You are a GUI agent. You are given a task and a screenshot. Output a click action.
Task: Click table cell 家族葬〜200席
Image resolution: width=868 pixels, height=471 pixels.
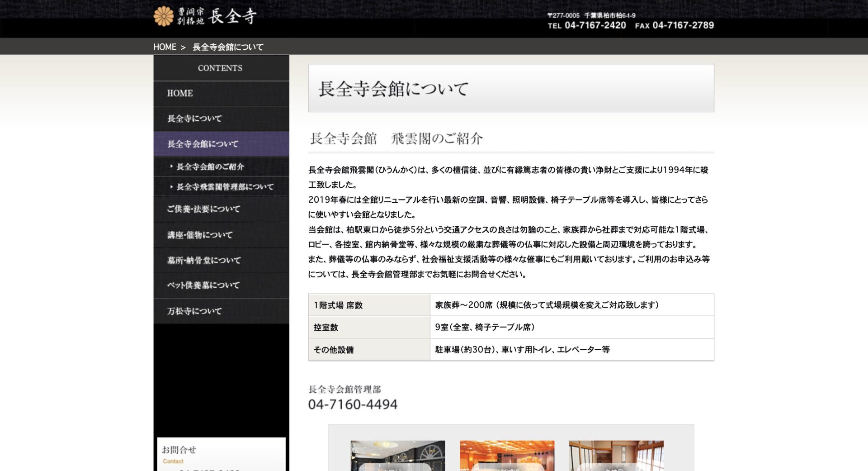tap(572, 305)
